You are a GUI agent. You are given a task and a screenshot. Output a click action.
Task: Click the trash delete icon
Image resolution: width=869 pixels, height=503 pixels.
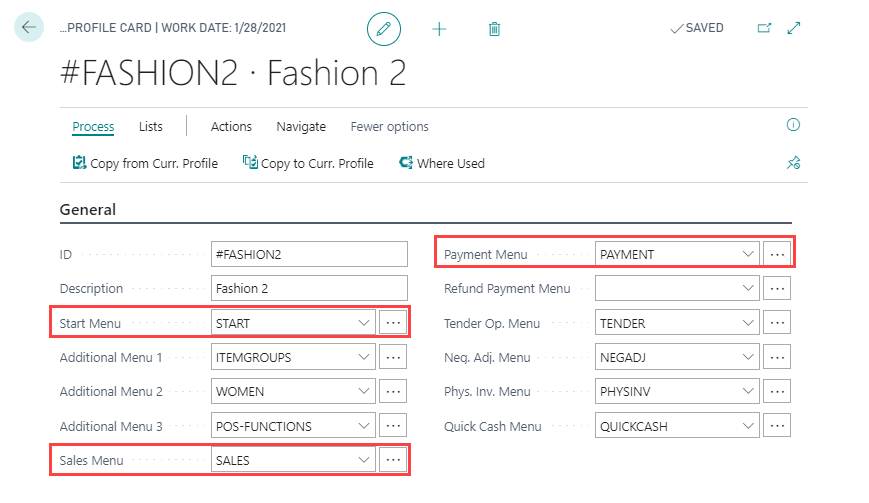[x=494, y=29]
